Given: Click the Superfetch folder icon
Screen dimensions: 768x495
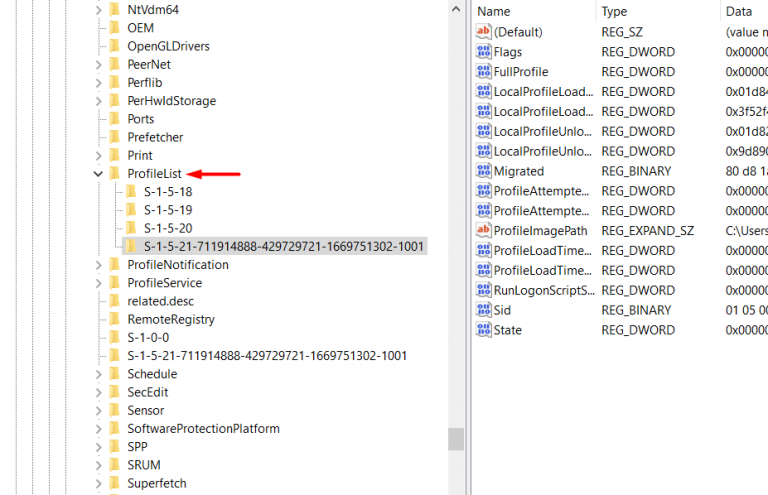Looking at the screenshot, I should (115, 483).
